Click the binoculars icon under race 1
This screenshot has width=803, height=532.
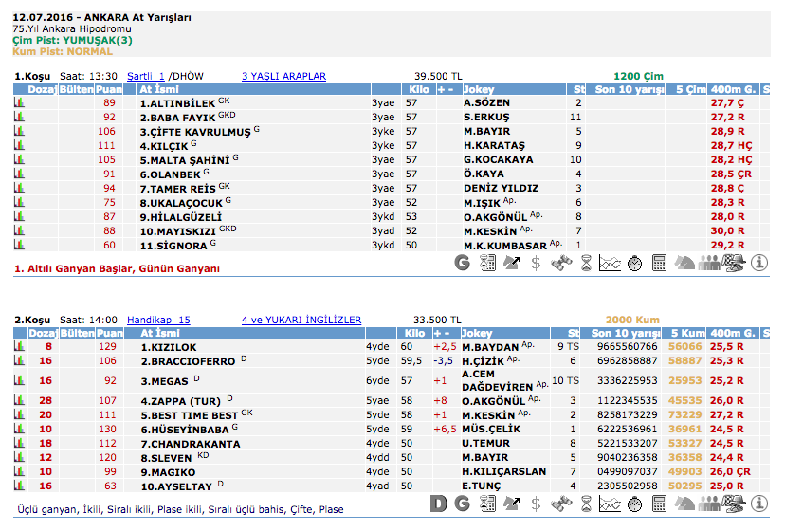[561, 263]
